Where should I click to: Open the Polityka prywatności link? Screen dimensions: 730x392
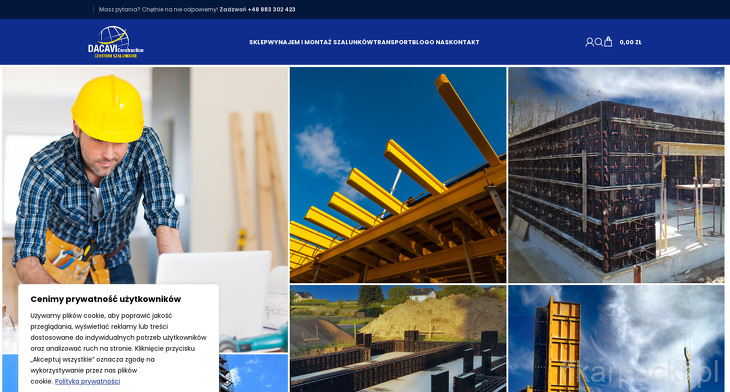click(87, 381)
